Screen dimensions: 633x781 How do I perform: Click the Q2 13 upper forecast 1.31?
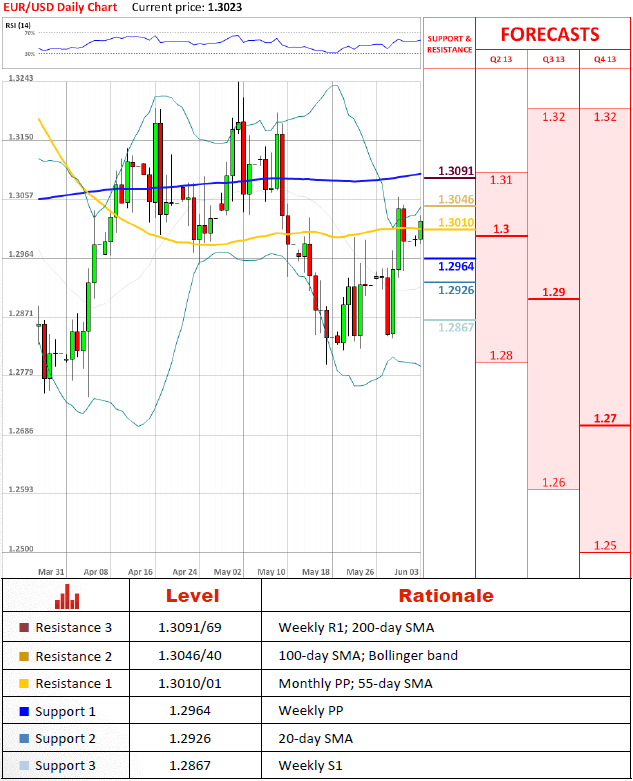[501, 180]
